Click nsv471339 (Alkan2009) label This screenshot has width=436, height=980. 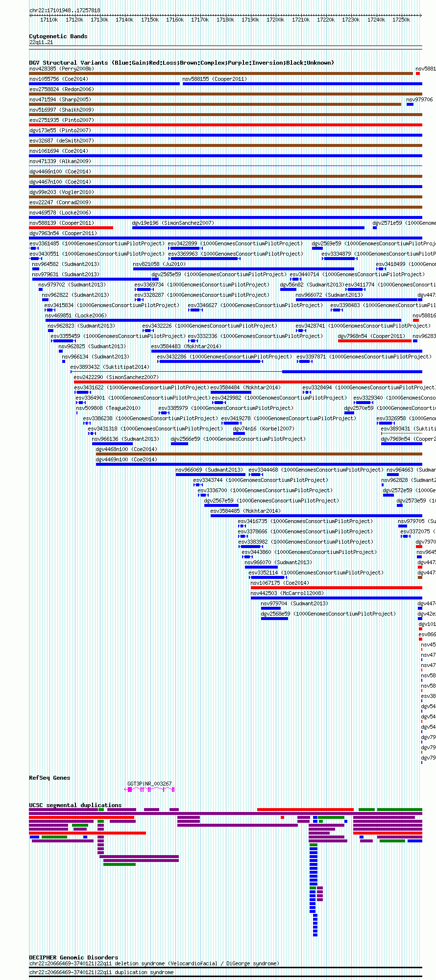[x=60, y=161]
